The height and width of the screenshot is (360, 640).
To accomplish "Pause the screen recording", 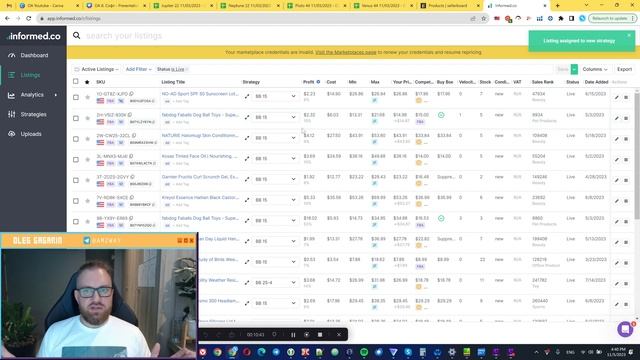I will tap(293, 335).
